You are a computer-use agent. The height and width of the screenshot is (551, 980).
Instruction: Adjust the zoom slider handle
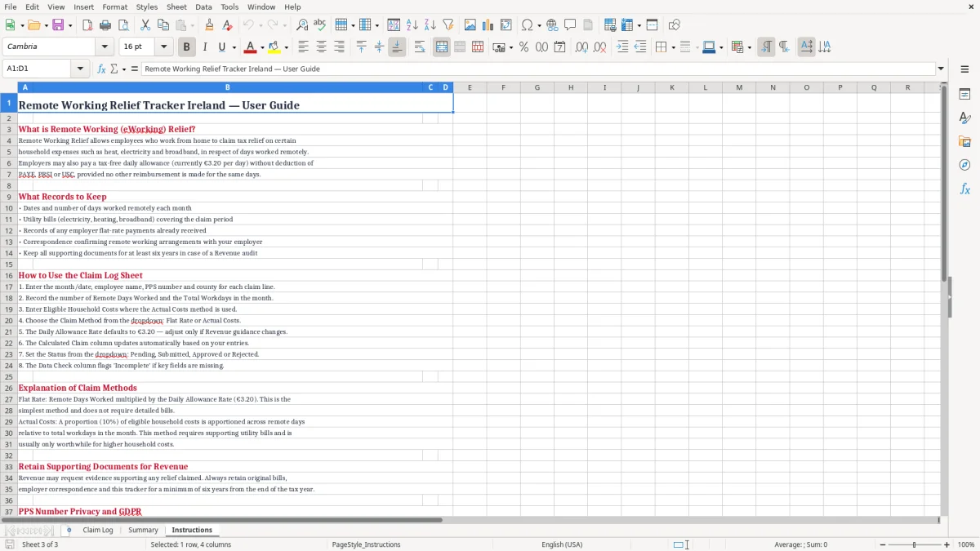[x=914, y=544]
